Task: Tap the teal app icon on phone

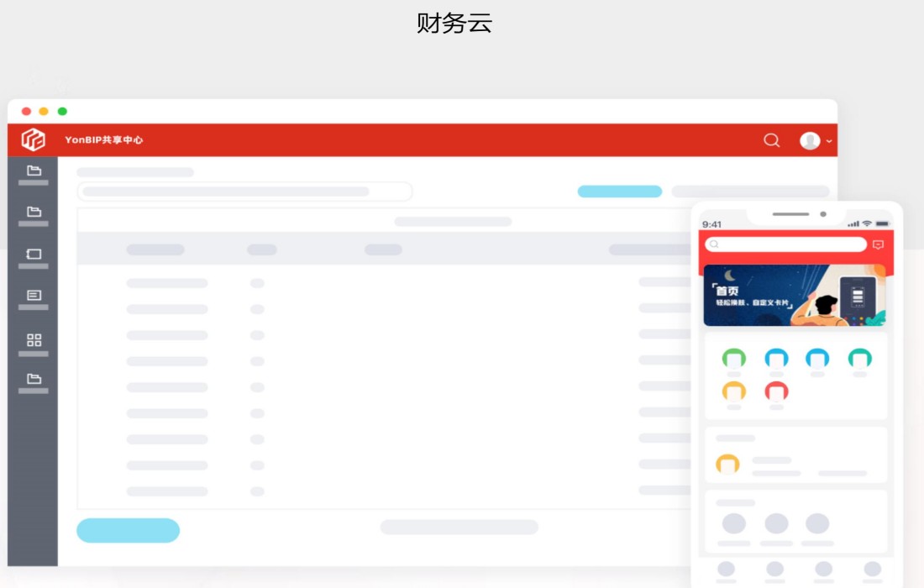Action: pos(859,359)
